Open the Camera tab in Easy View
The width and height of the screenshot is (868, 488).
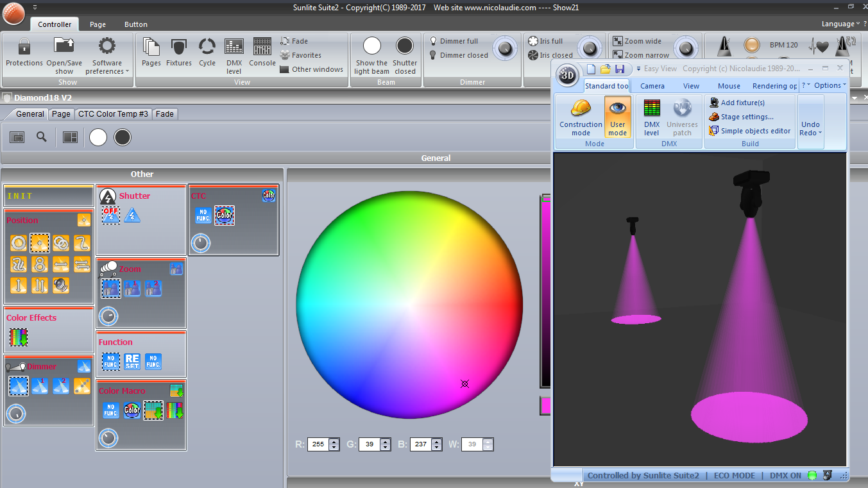point(652,86)
